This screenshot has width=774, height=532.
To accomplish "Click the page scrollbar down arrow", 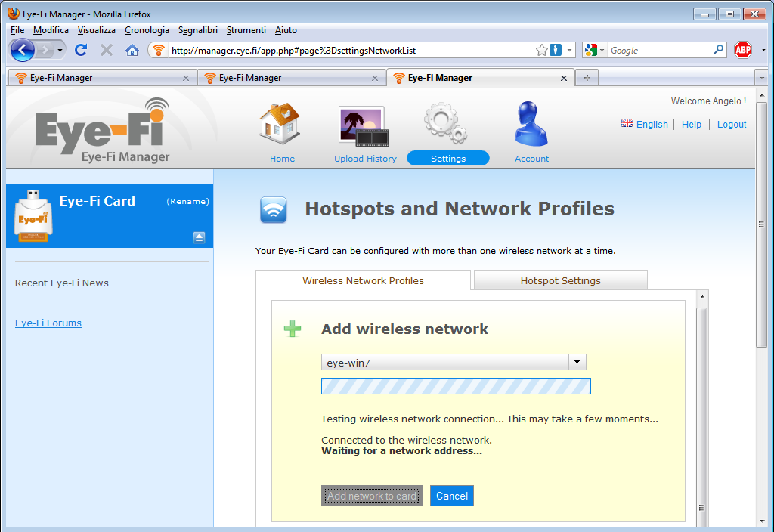I will [762, 521].
